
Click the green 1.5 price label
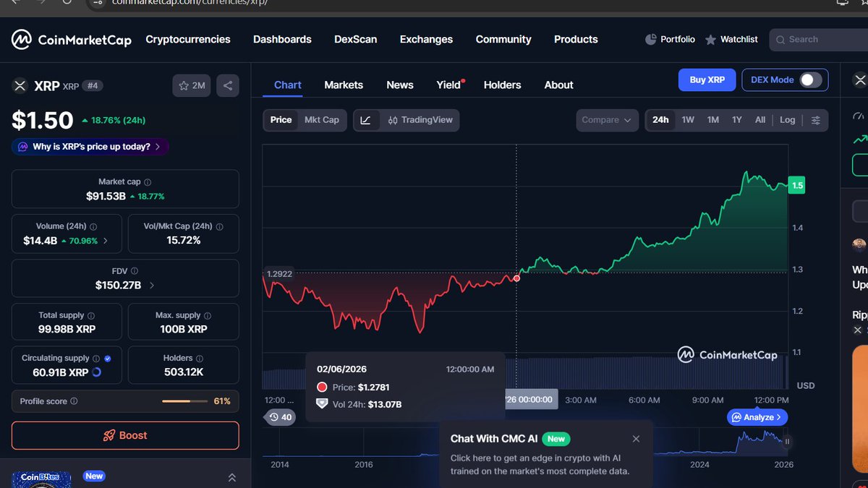[x=797, y=185]
